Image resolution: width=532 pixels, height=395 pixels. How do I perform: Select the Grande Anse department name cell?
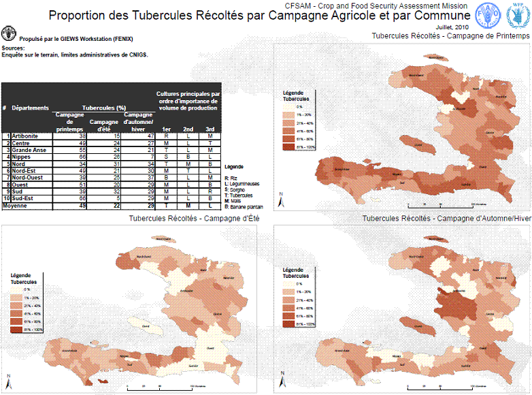(30, 150)
